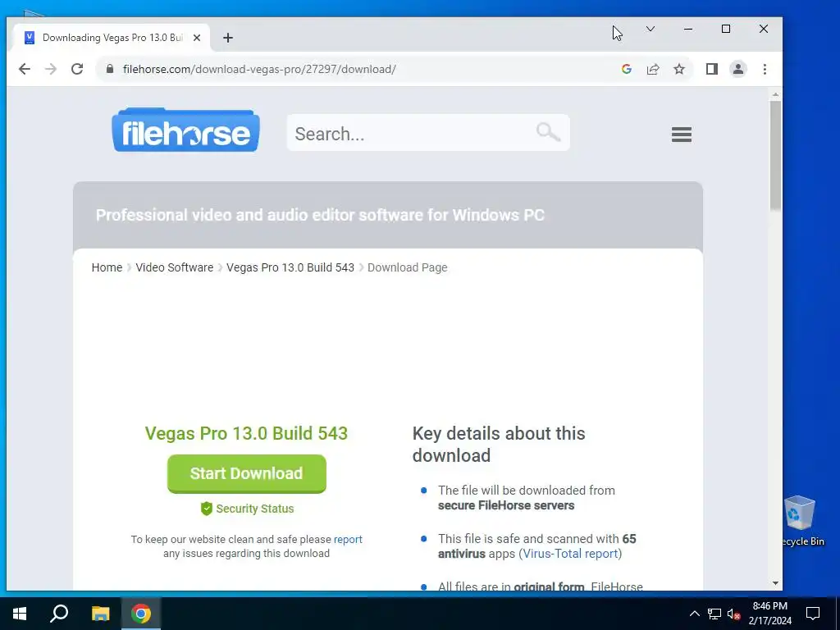Click the 'Key details about this download' heading
The width and height of the screenshot is (840, 630).
pyautogui.click(x=499, y=444)
